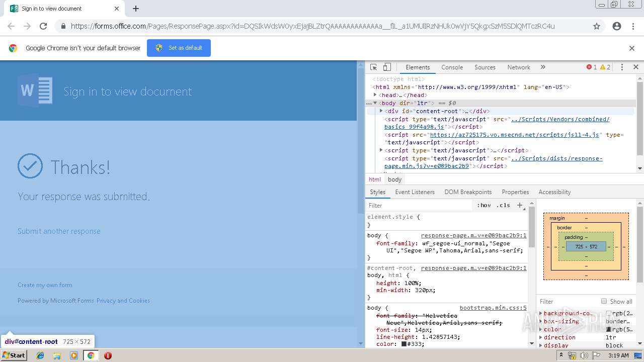Expand the collapsed inline script node
The image size is (644, 362).
point(381,150)
